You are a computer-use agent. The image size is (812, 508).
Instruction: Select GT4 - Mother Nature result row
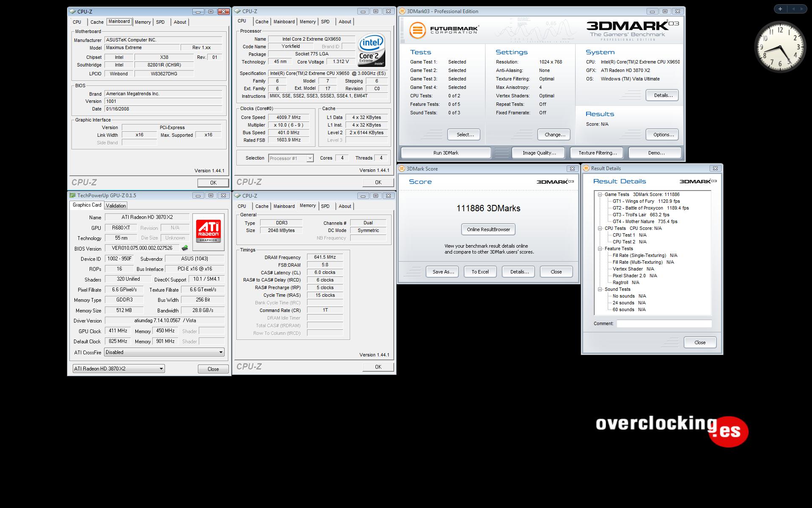click(645, 222)
